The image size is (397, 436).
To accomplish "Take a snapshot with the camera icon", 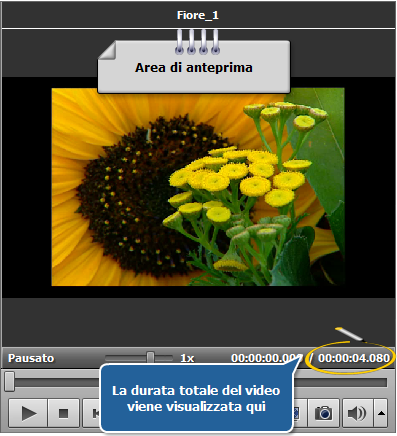I will pyautogui.click(x=324, y=413).
